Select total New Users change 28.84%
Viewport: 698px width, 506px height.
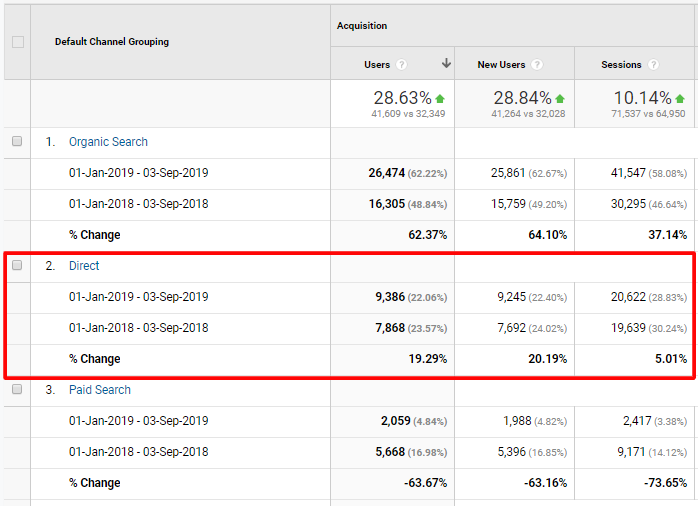(523, 98)
